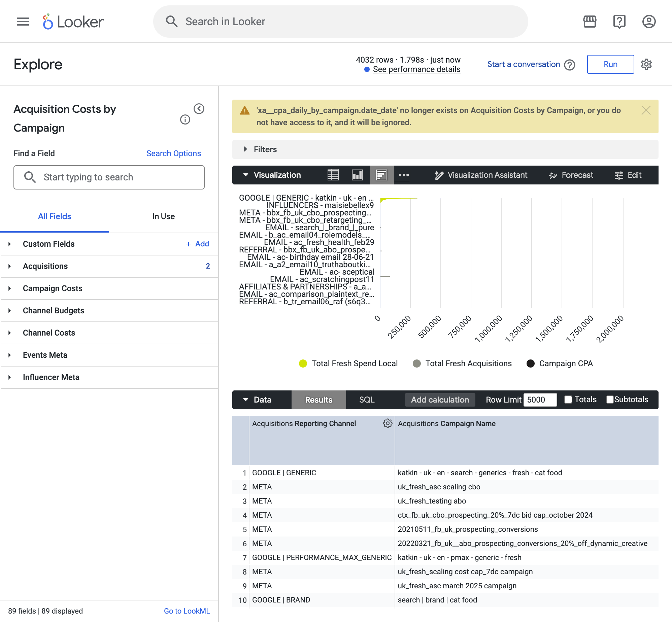
Task: Select the 'search | brand | cat food' cell
Action: point(527,600)
